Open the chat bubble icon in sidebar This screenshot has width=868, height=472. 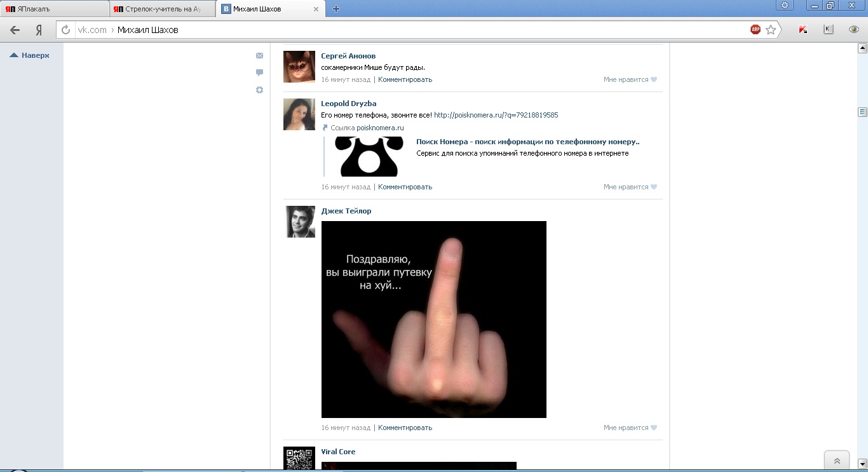coord(259,73)
